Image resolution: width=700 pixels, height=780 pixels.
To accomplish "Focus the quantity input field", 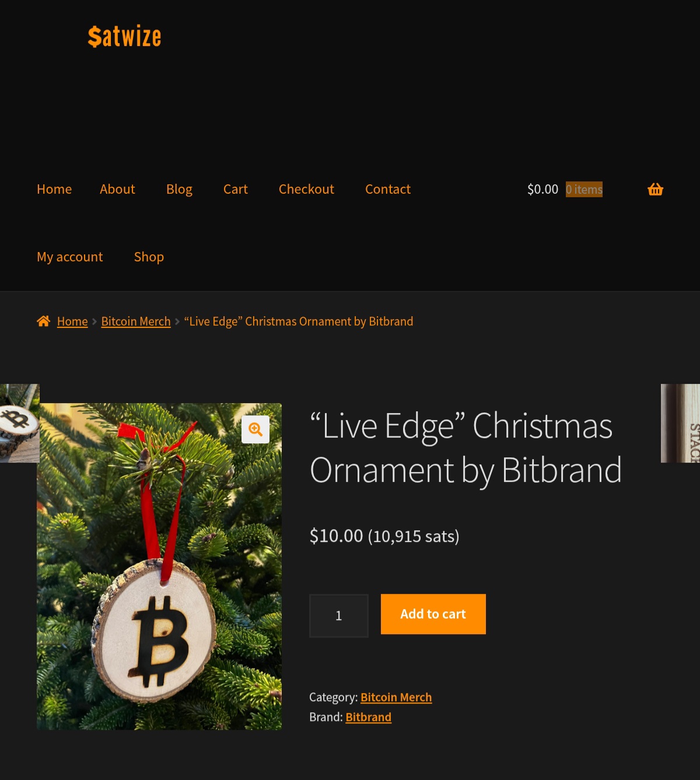I will (x=339, y=615).
